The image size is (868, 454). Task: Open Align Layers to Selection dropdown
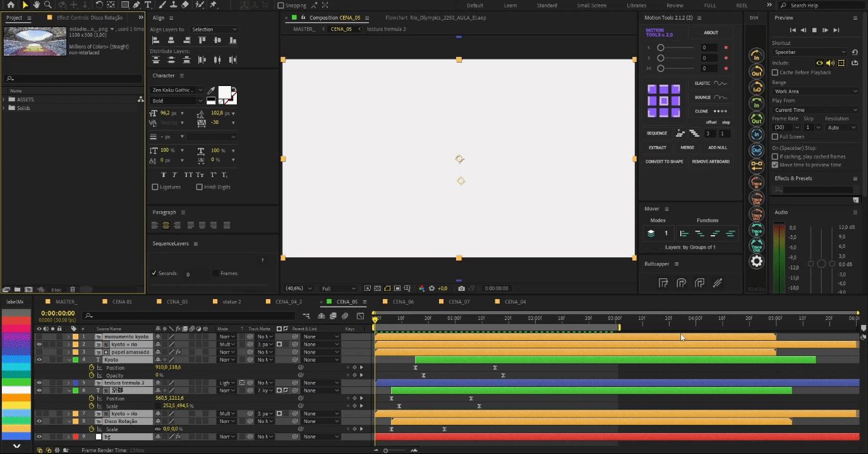tap(214, 29)
